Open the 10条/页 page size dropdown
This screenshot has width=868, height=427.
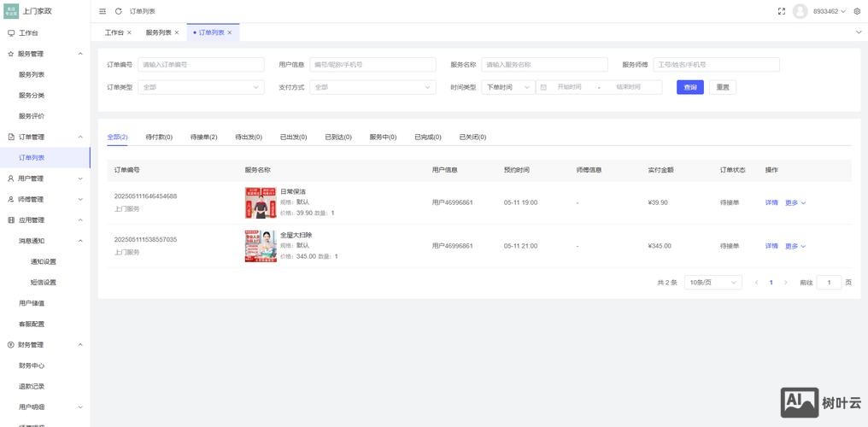(713, 283)
